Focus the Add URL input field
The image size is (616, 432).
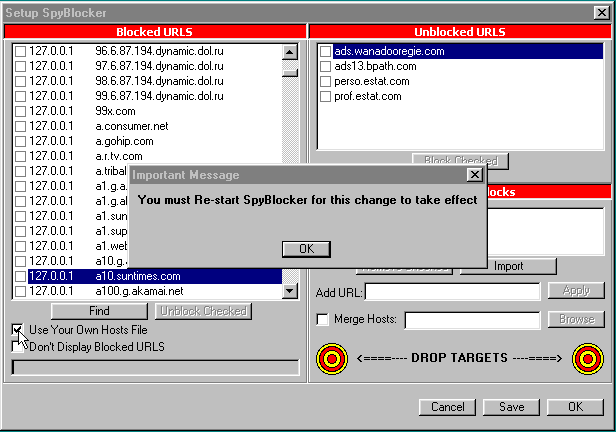tap(453, 292)
